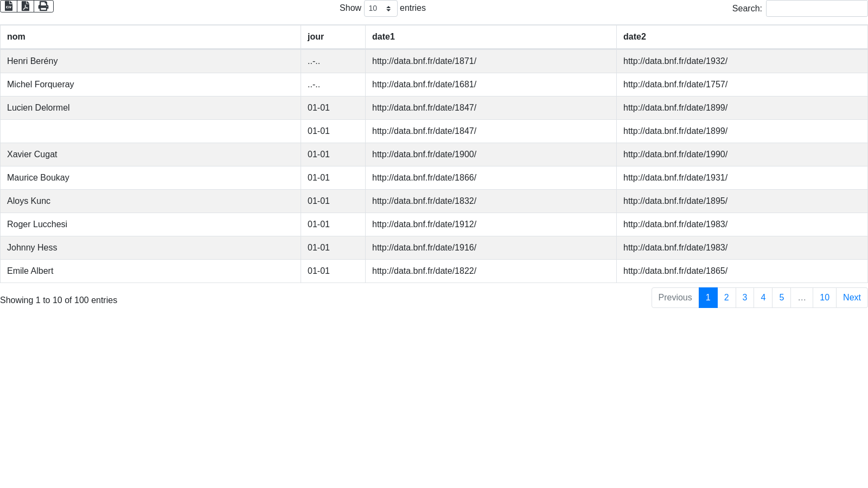Go to page 2 of results

726,298
